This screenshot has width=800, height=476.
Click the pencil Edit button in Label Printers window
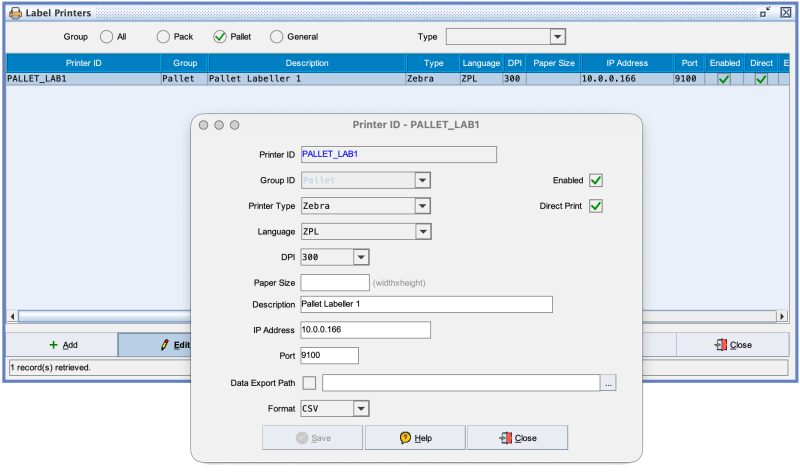coord(155,345)
